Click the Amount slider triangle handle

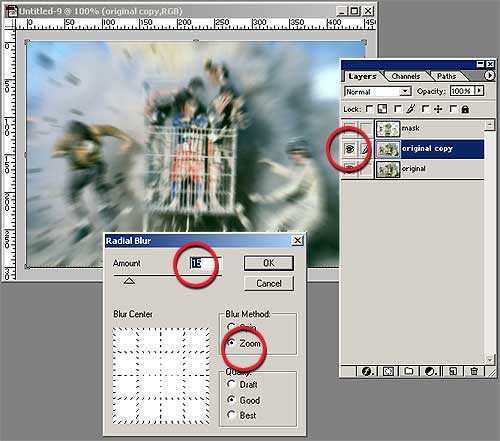[x=129, y=281]
